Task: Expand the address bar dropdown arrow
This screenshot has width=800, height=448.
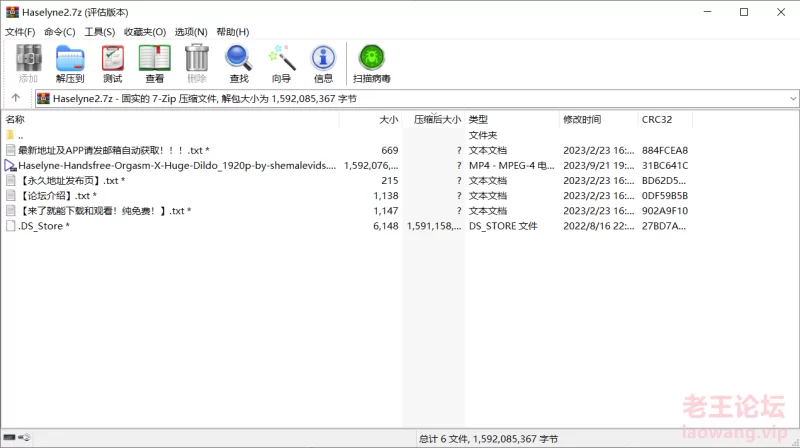Action: [793, 98]
